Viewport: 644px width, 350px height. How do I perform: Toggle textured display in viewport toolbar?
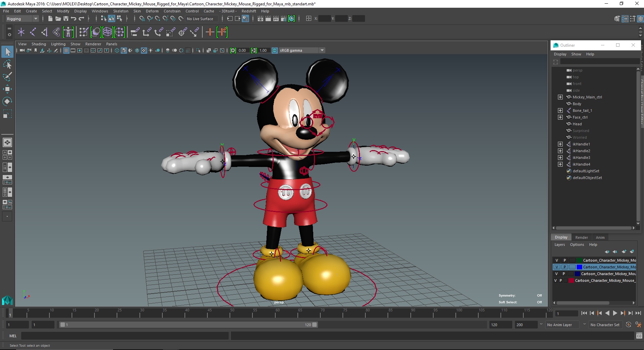click(x=144, y=50)
